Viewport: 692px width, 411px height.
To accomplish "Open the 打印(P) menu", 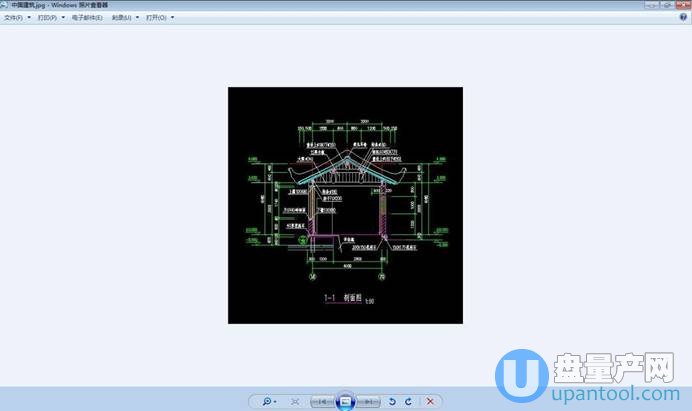I will point(47,17).
